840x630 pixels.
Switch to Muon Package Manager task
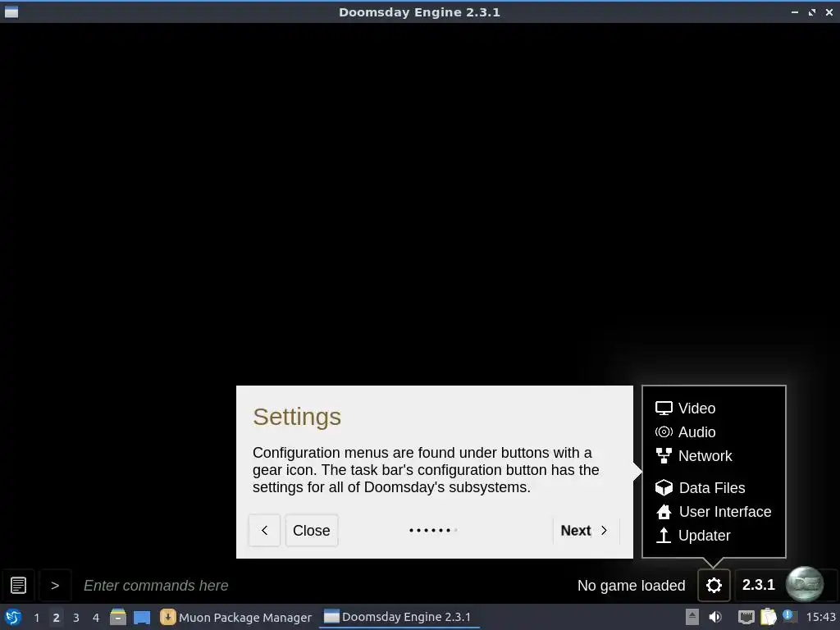click(x=235, y=617)
